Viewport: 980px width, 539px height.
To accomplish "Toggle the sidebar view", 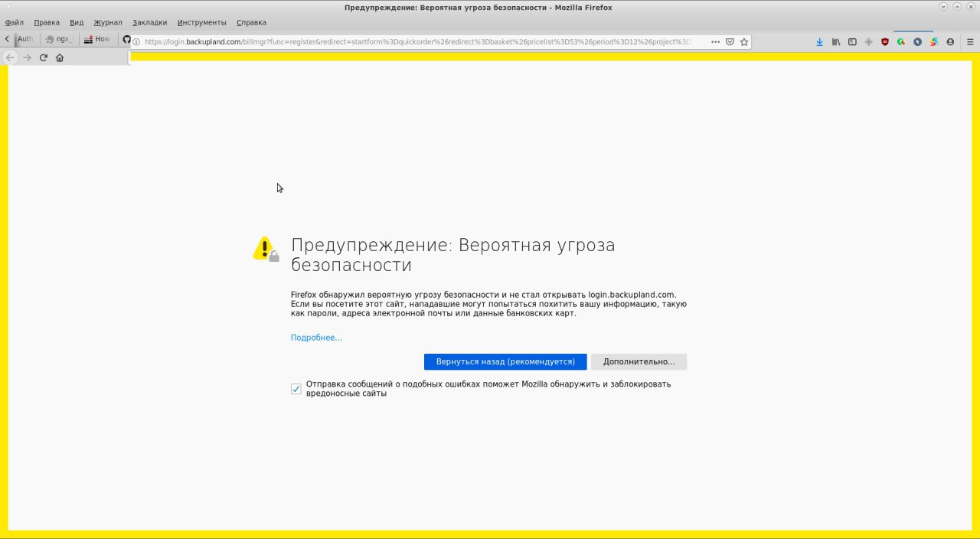I will pyautogui.click(x=852, y=42).
